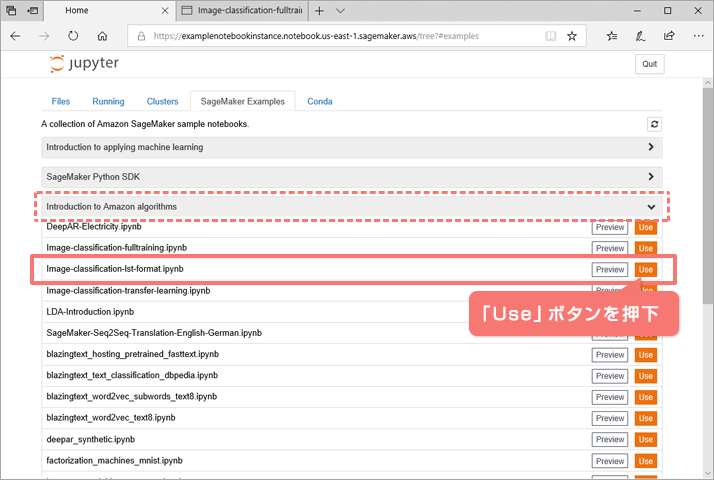
Task: Open reading view book icon
Action: (551, 36)
